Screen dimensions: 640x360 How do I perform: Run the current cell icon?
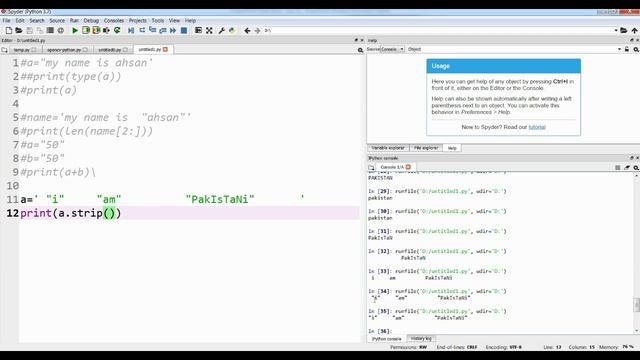click(x=86, y=30)
